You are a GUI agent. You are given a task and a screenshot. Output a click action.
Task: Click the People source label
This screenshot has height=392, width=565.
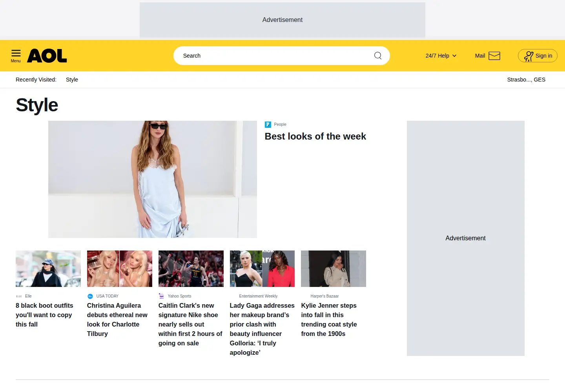[280, 125]
